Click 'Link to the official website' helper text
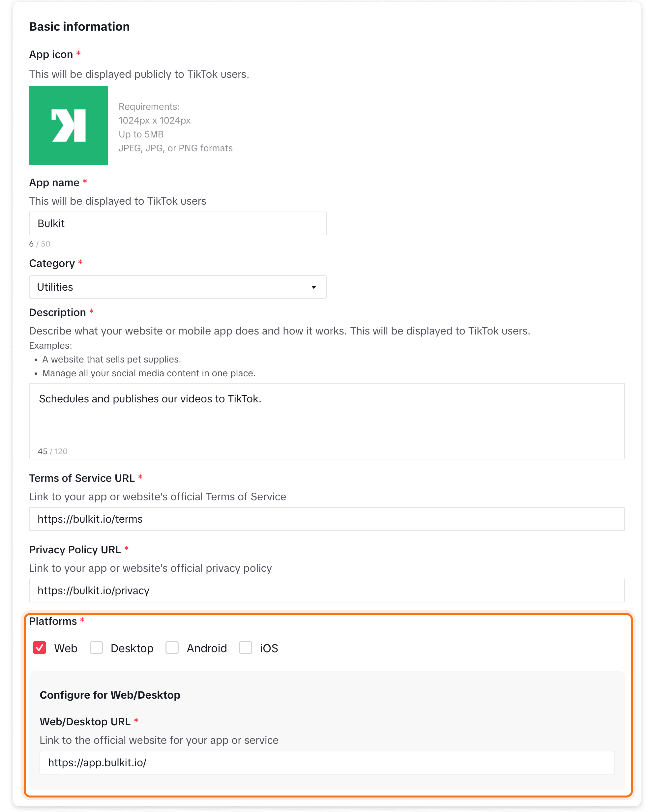Viewport: 654px width, 812px height. [159, 740]
